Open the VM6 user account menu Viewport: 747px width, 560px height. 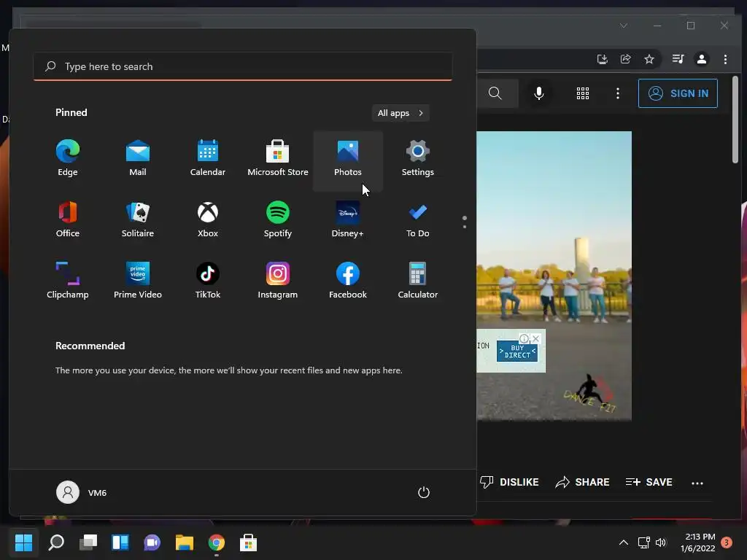pyautogui.click(x=82, y=492)
